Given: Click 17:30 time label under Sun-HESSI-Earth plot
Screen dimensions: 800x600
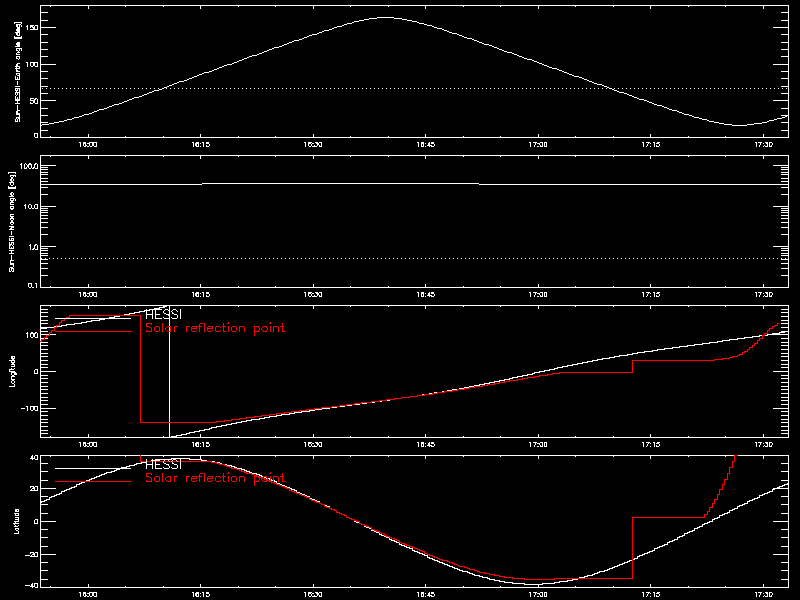Looking at the screenshot, I should [763, 145].
